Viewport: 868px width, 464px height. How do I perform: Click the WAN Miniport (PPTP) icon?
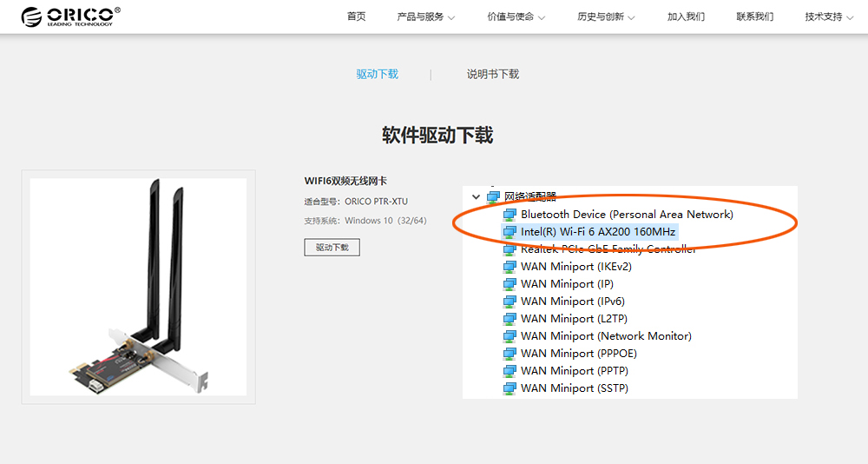[510, 371]
